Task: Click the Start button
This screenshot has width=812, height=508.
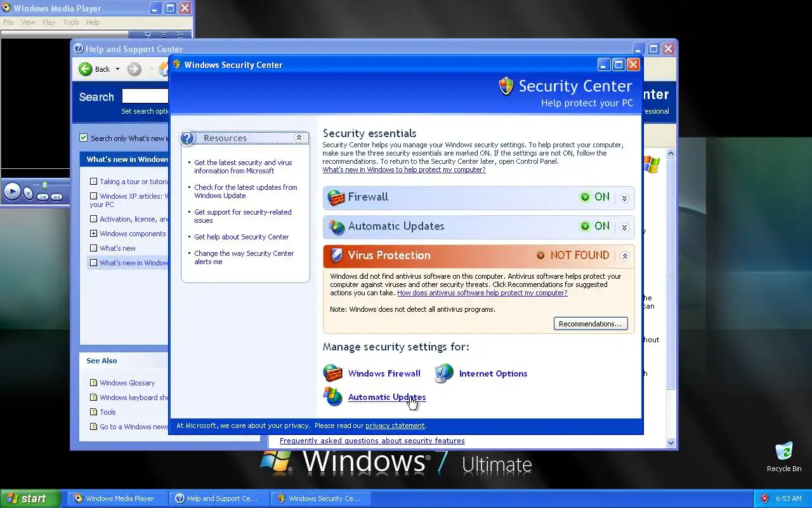Action: point(30,498)
